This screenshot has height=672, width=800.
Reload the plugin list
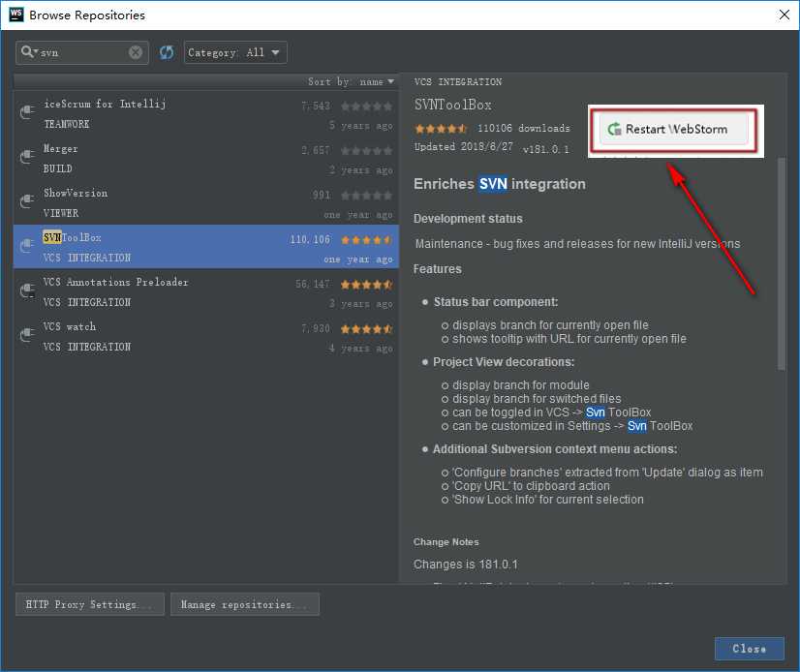coord(167,52)
